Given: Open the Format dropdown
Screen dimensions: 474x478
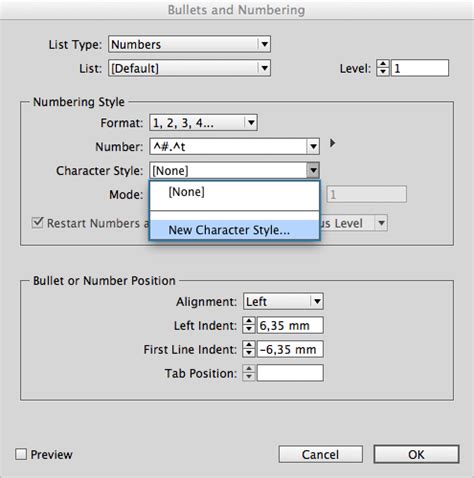Looking at the screenshot, I should click(x=203, y=123).
